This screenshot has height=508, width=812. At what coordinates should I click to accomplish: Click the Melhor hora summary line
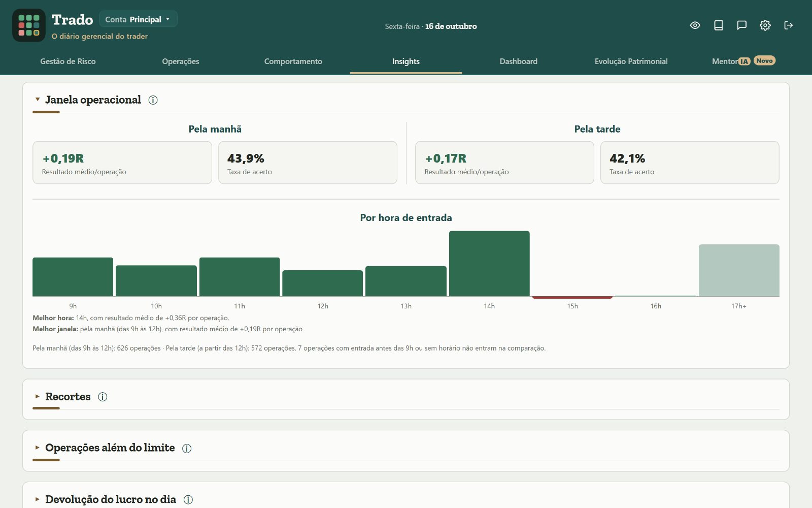131,318
